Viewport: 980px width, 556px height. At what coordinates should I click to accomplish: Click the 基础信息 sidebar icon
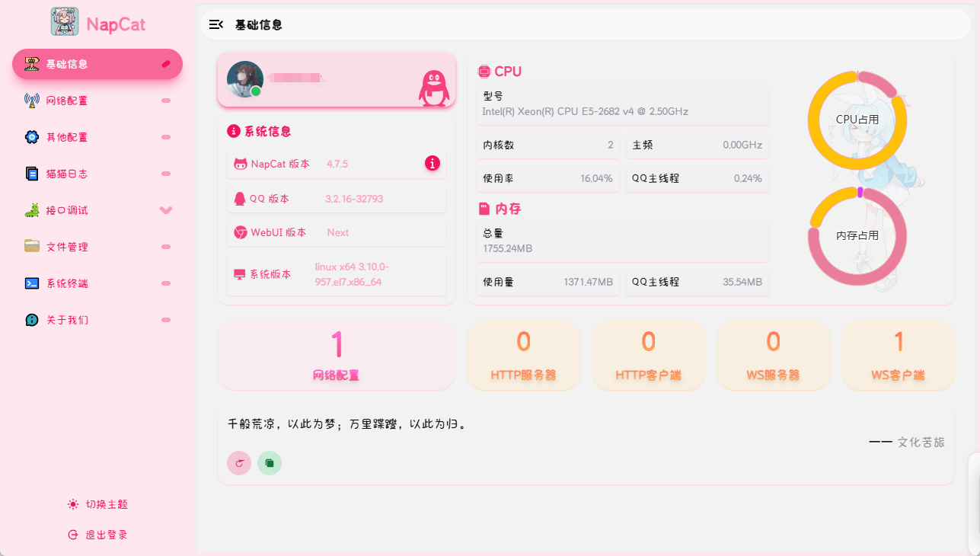(31, 64)
